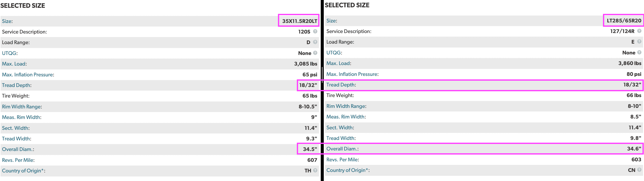Screen dimensions: 644x181
Task: Open right Country of Origin link
Action: [347, 170]
